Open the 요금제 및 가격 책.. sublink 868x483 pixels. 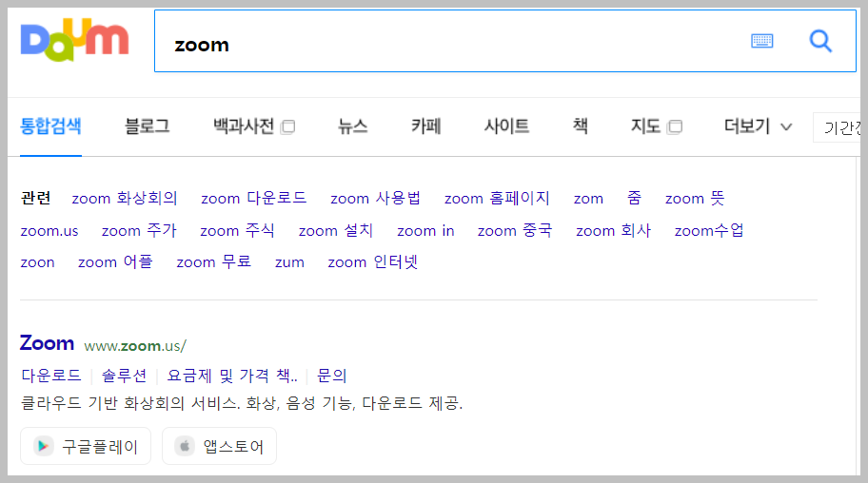[232, 376]
